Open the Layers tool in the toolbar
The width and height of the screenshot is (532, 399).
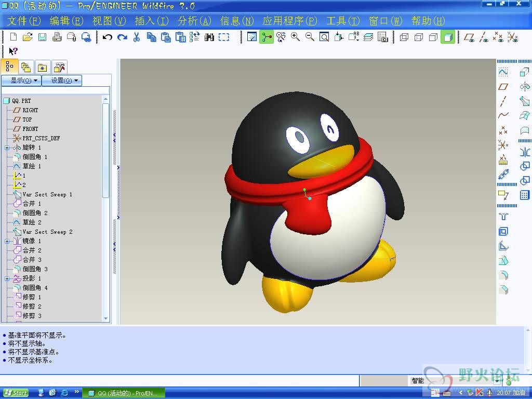[x=368, y=37]
